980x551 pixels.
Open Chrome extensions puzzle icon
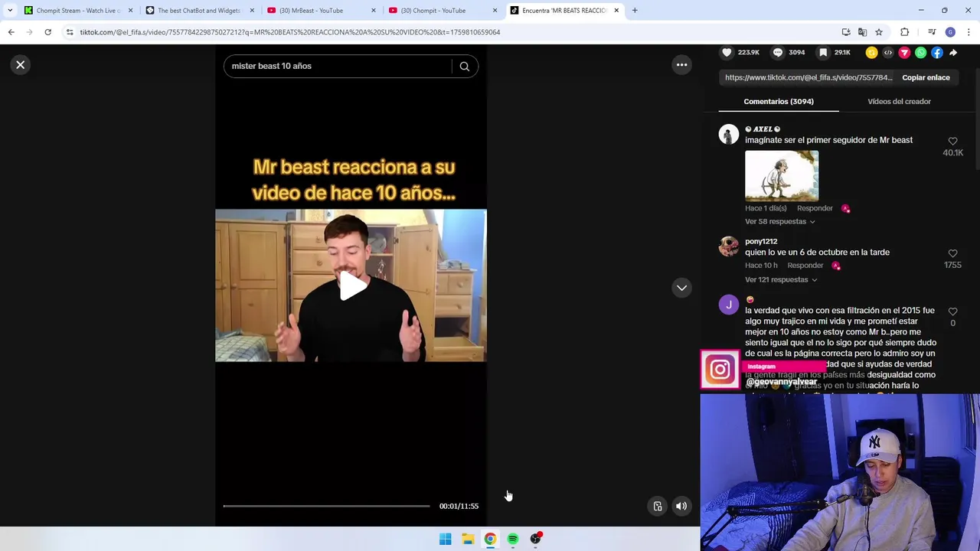905,32
